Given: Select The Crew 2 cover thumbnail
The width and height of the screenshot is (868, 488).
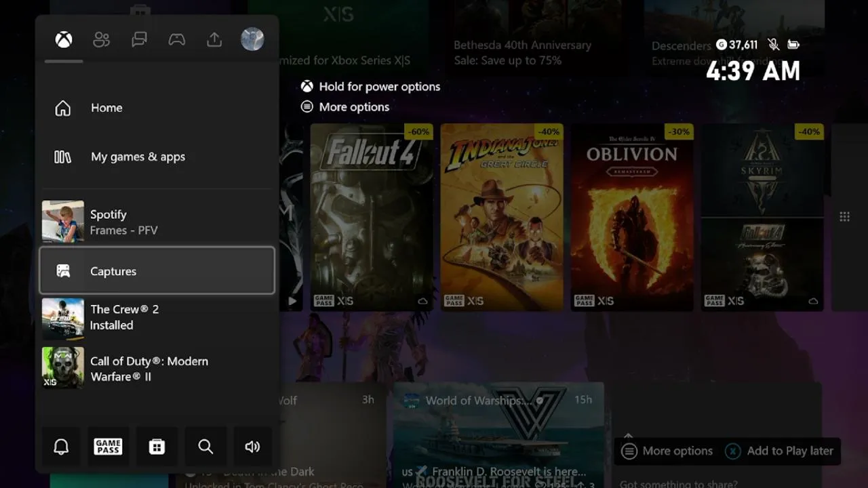Looking at the screenshot, I should click(x=63, y=319).
